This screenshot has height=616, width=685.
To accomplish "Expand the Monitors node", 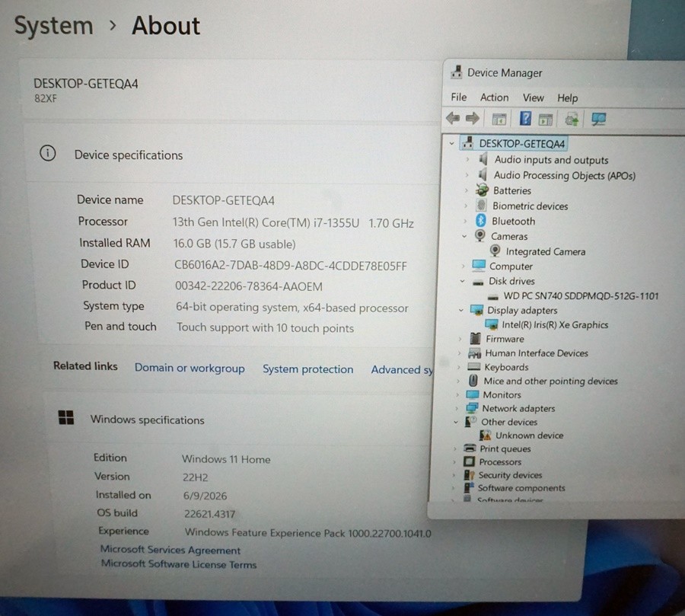I will coord(457,394).
